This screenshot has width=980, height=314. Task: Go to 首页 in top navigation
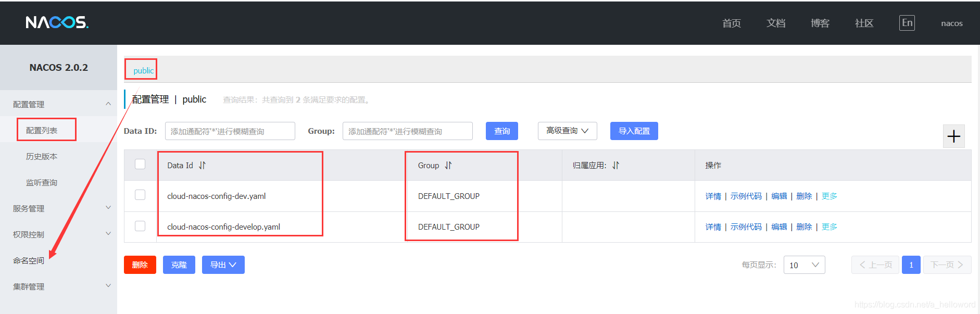coord(732,23)
